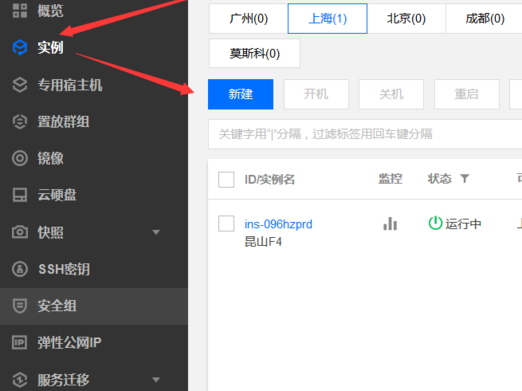Click the 监控 column header
The image size is (522, 391).
click(390, 179)
